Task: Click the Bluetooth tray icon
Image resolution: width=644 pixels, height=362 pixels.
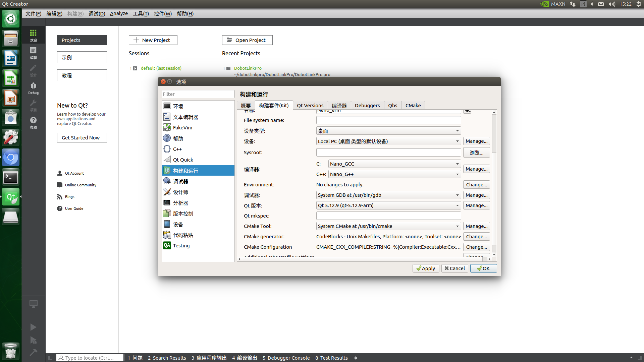Action: point(592,4)
